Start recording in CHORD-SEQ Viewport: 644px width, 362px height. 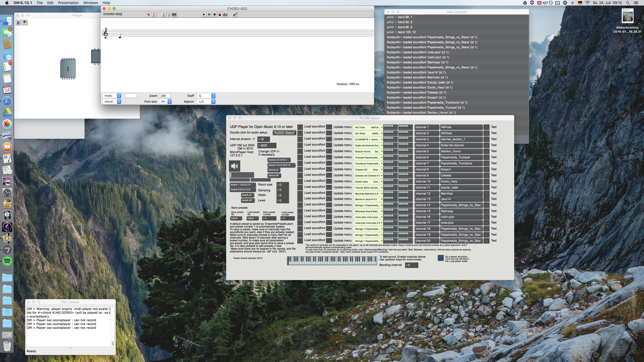click(x=220, y=15)
